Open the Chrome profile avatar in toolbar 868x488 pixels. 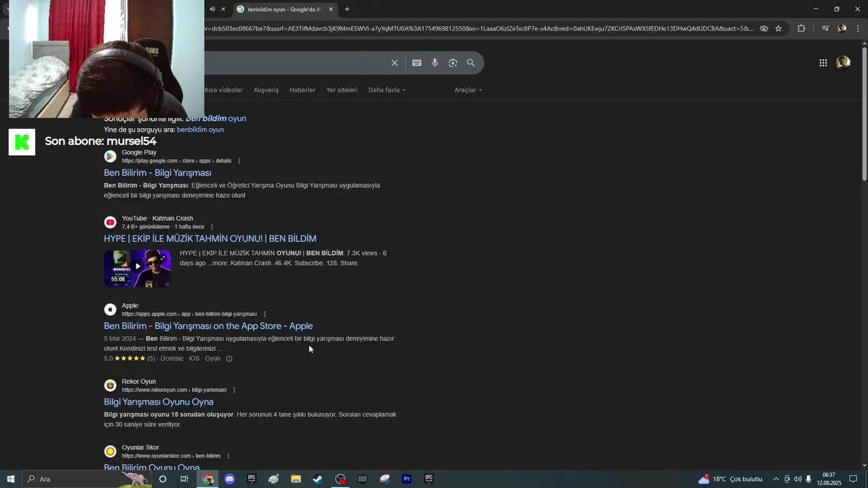842,28
